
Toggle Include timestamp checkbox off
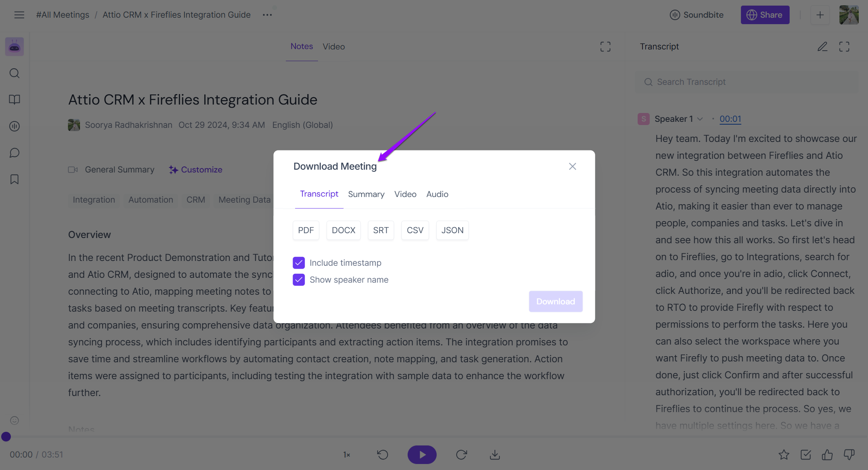pos(299,263)
